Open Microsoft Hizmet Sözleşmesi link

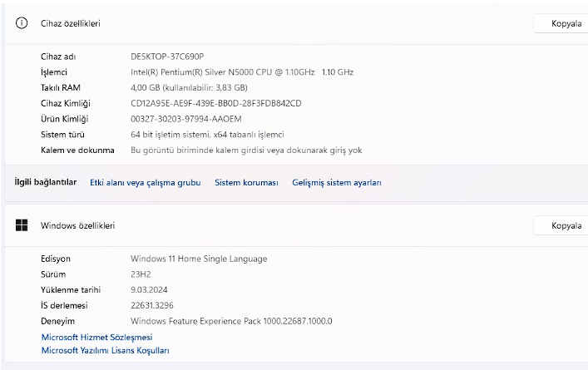click(96, 337)
